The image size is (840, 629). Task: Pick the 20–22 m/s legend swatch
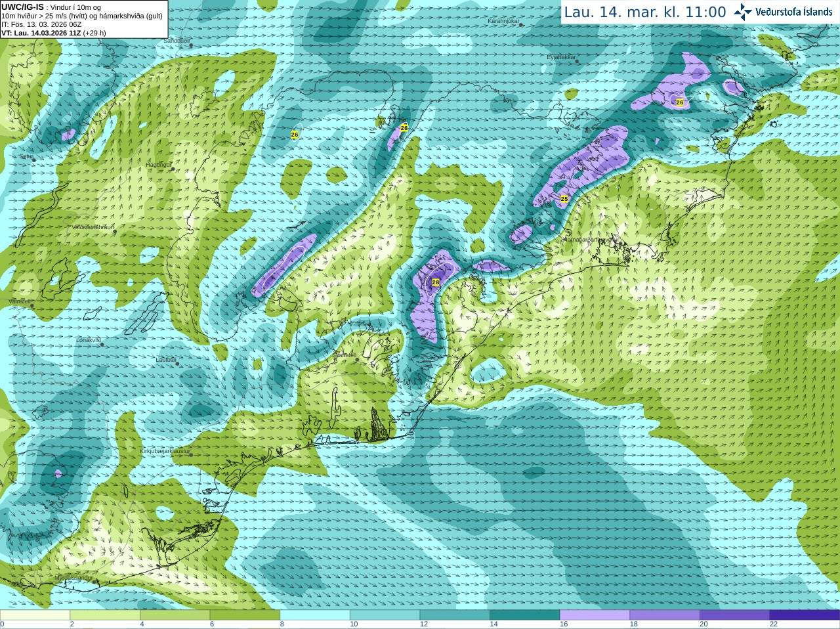(735, 615)
